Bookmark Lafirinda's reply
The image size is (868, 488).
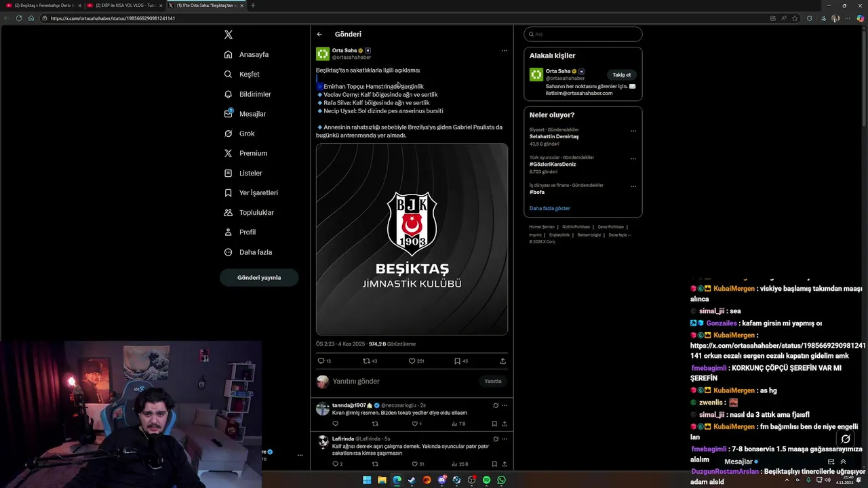point(494,464)
